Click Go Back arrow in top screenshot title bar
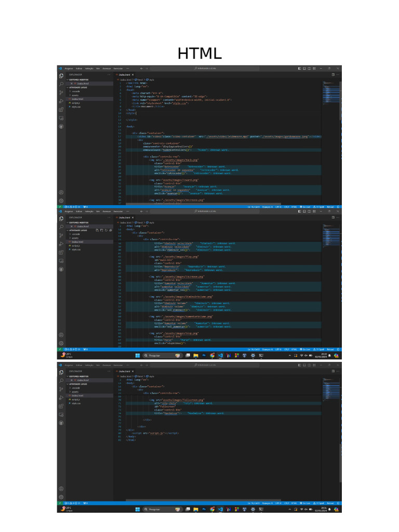 click(x=141, y=69)
